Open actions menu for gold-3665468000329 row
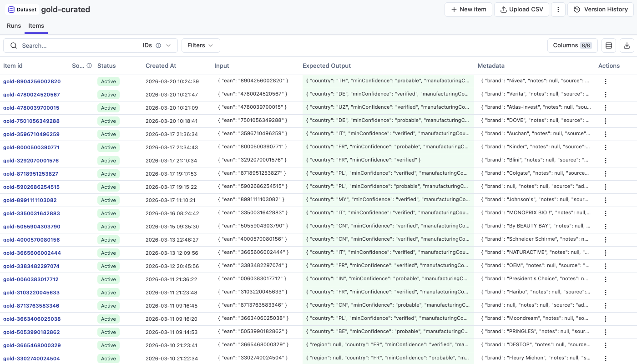This screenshot has width=637, height=364. click(x=605, y=345)
